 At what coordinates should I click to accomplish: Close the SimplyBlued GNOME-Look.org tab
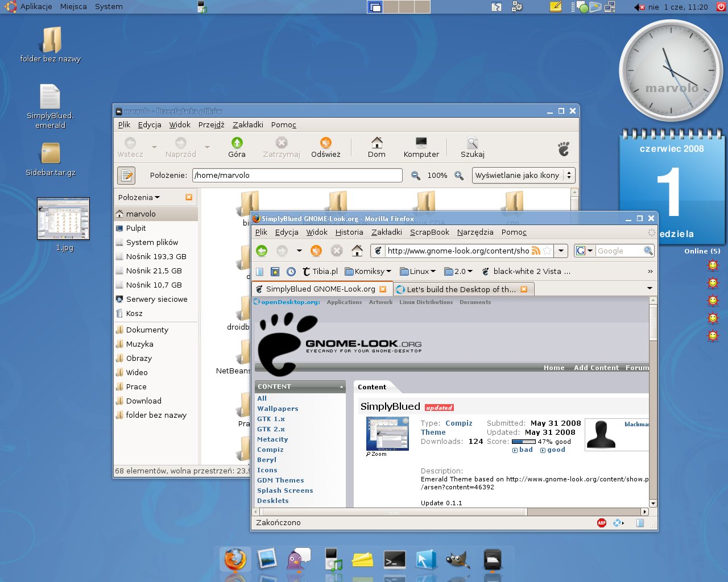click(383, 289)
